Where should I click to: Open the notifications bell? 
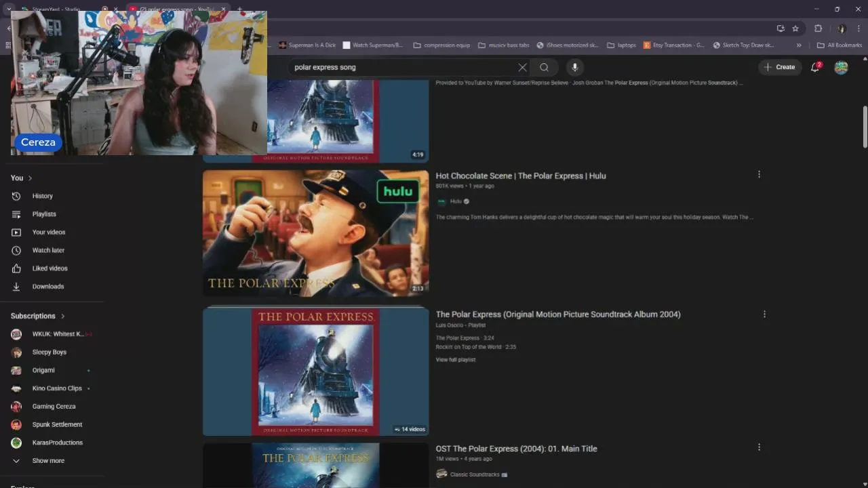(815, 67)
